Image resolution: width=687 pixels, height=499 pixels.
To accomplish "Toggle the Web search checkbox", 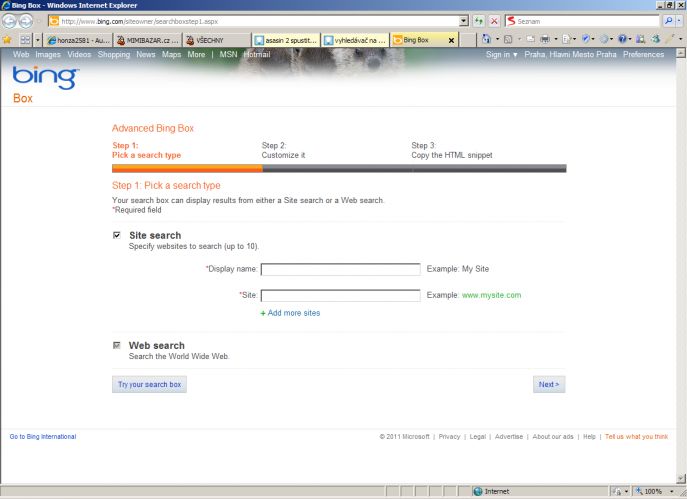I will click(117, 345).
